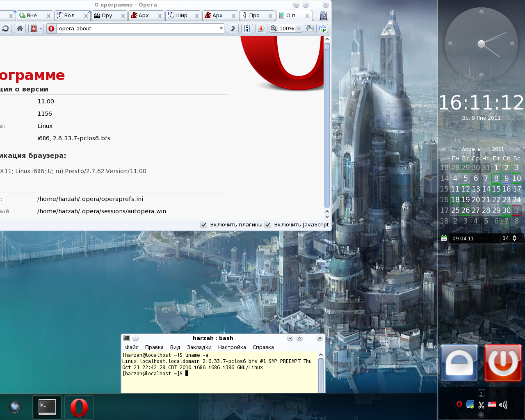Screen dimensions: 525x420
Task: Switch to the Вне… tab in Opera
Action: [x=34, y=16]
